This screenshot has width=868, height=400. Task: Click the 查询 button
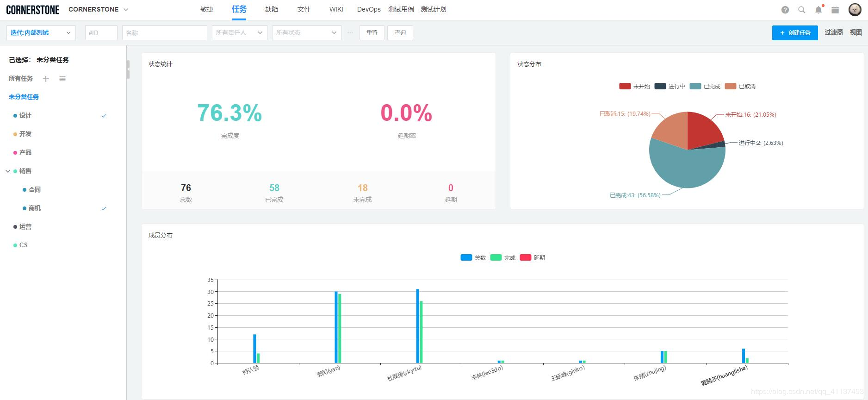[x=400, y=33]
